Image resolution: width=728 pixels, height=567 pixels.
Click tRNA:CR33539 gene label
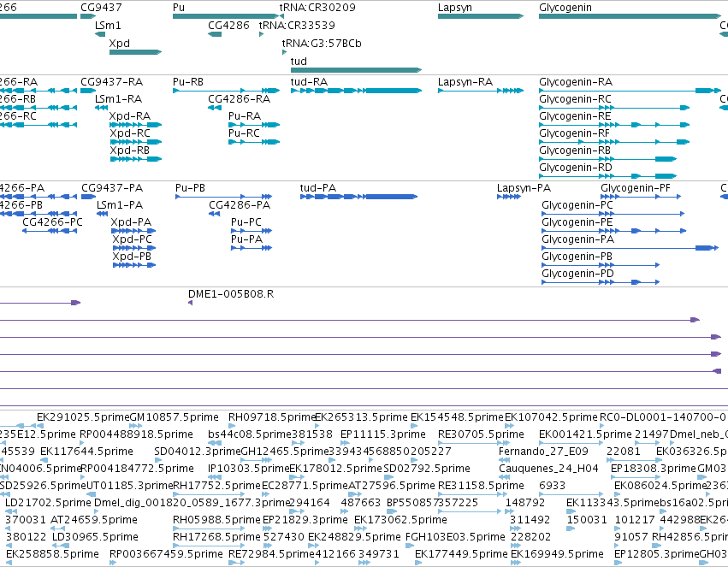click(297, 26)
